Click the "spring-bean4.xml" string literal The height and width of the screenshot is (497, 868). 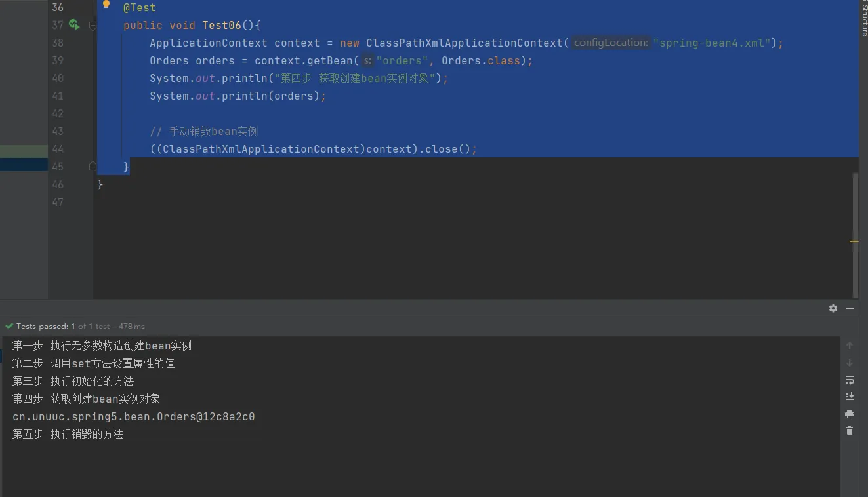click(712, 43)
